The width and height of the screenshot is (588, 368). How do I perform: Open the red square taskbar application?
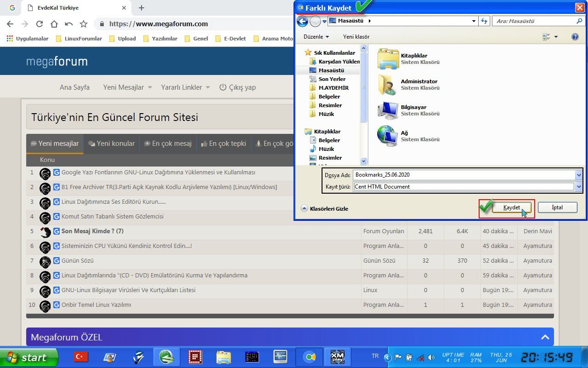tap(195, 356)
